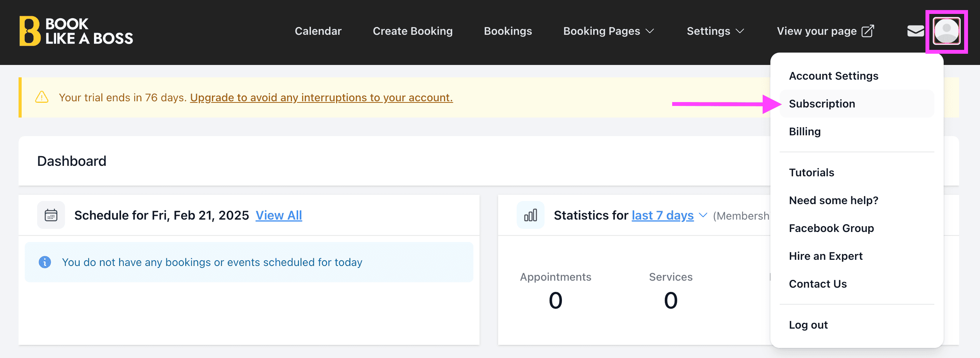Click View All schedule link
The height and width of the screenshot is (358, 980).
coord(278,215)
